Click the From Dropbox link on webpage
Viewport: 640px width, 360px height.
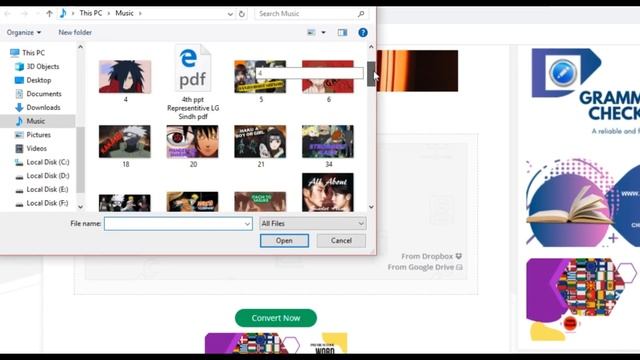tap(432, 256)
